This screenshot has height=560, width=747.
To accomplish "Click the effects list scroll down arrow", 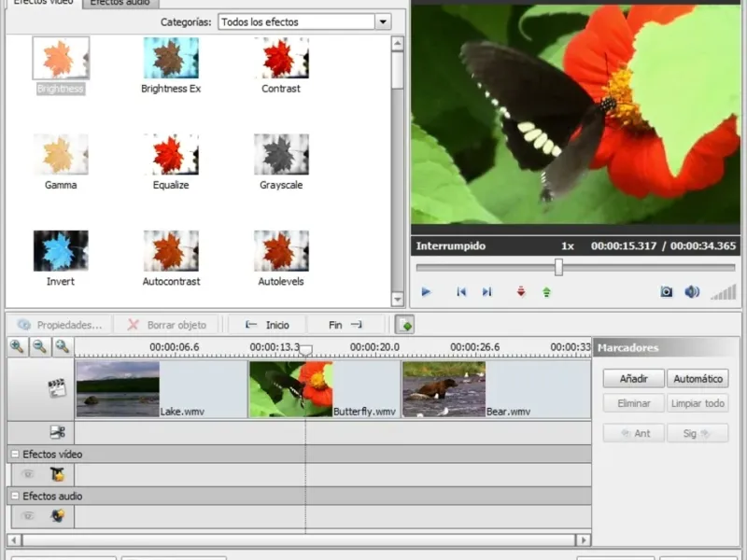I will 398,300.
